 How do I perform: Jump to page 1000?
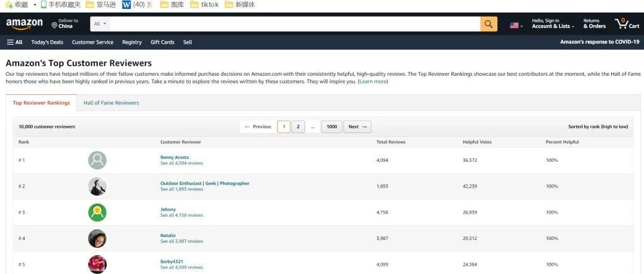pyautogui.click(x=332, y=127)
